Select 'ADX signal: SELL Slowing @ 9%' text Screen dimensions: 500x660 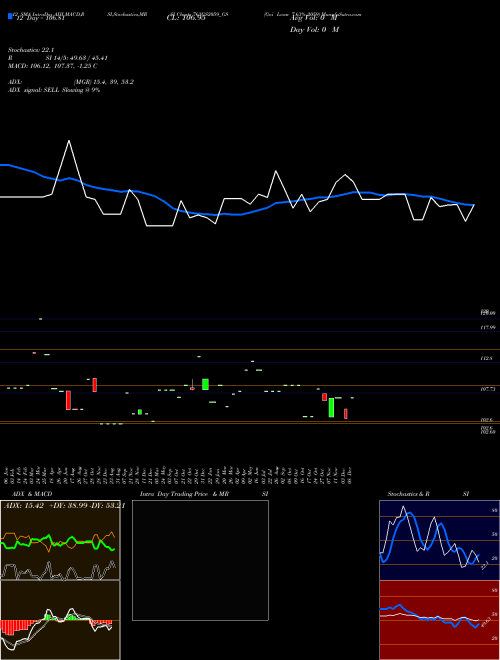pos(54,90)
